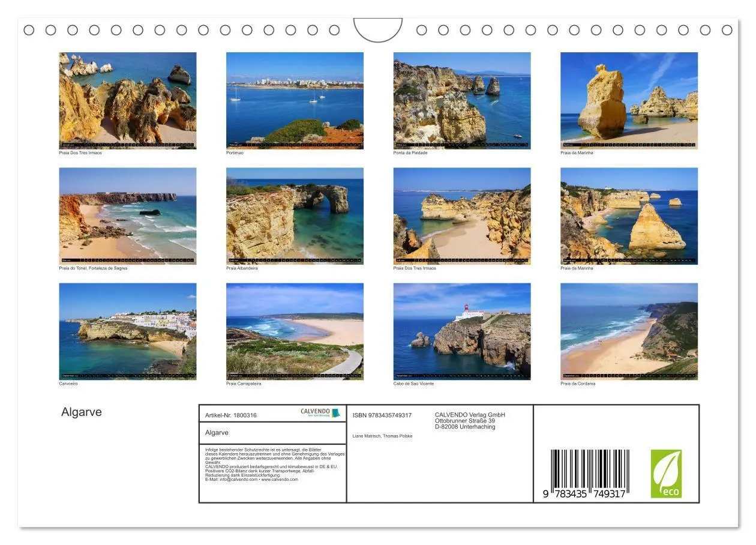This screenshot has height=545, width=756.
Task: Select the Praia da Marinha photo with pyramid rock
Action: 629,216
